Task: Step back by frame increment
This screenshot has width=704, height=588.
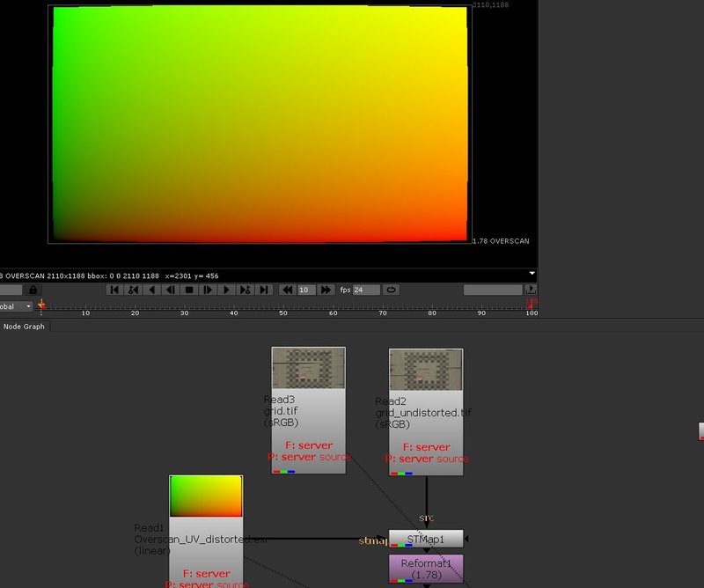Action: point(287,290)
